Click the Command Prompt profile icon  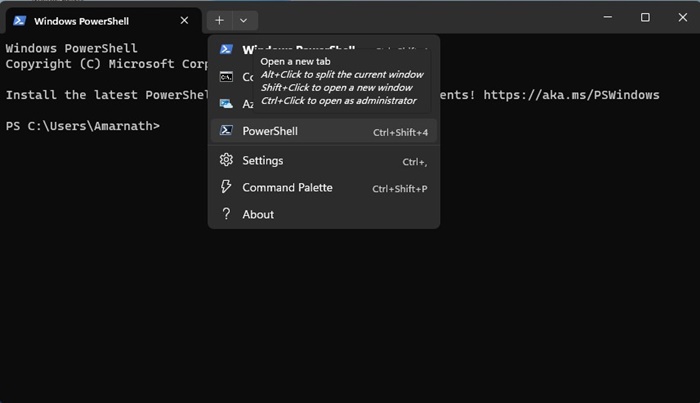point(226,77)
